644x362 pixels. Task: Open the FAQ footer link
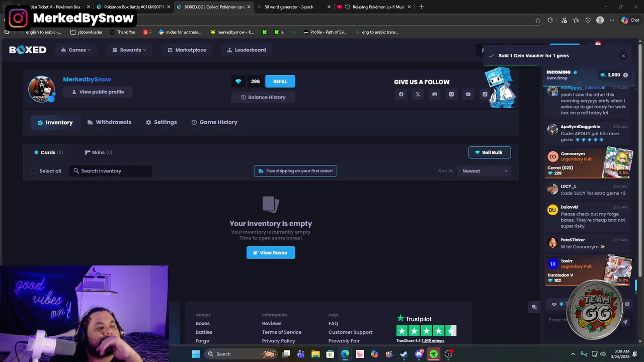pyautogui.click(x=333, y=323)
